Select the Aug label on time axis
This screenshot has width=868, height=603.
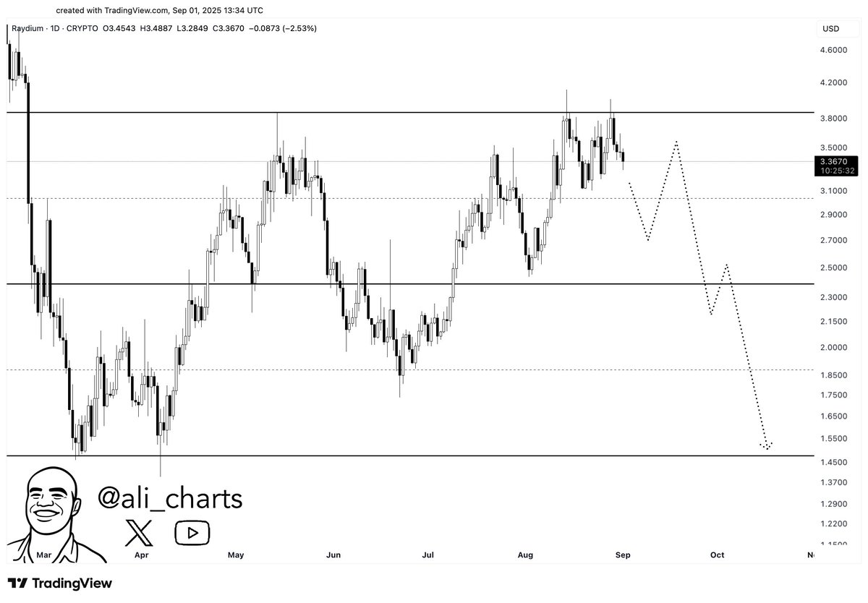click(526, 555)
